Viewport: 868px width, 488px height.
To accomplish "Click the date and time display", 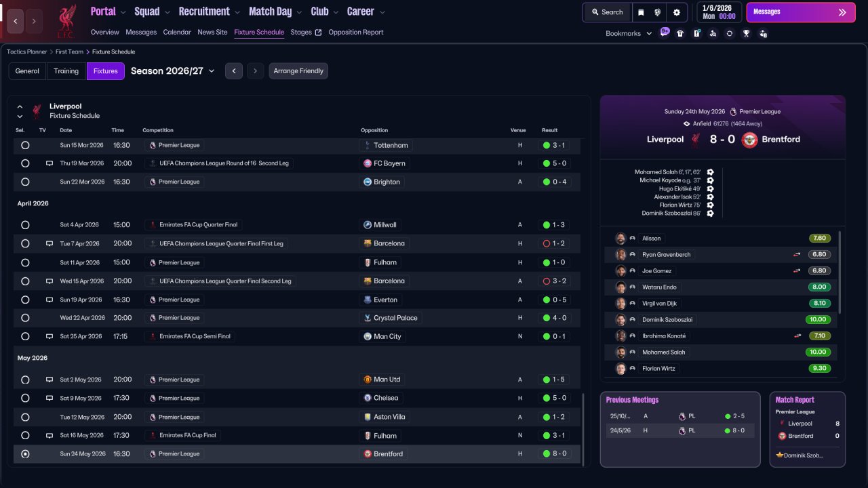I will 719,12.
